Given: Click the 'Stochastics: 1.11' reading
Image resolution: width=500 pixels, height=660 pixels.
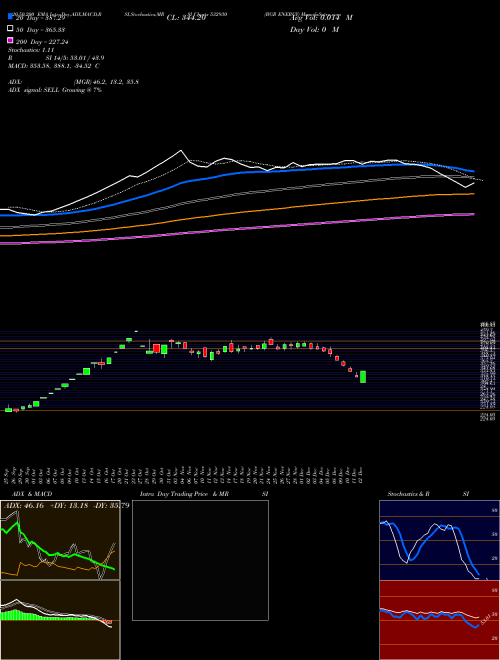Looking at the screenshot, I should tap(31, 50).
